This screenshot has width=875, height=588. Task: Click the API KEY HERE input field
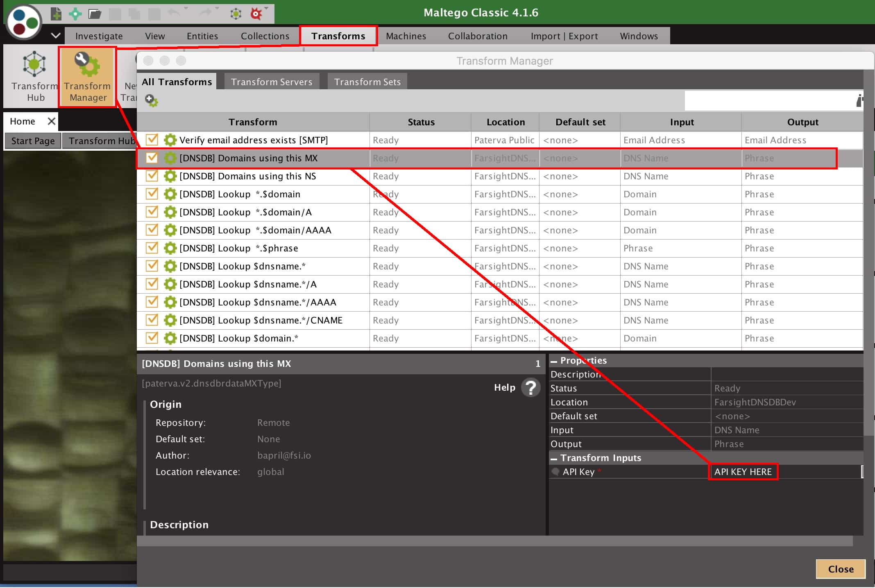click(786, 472)
